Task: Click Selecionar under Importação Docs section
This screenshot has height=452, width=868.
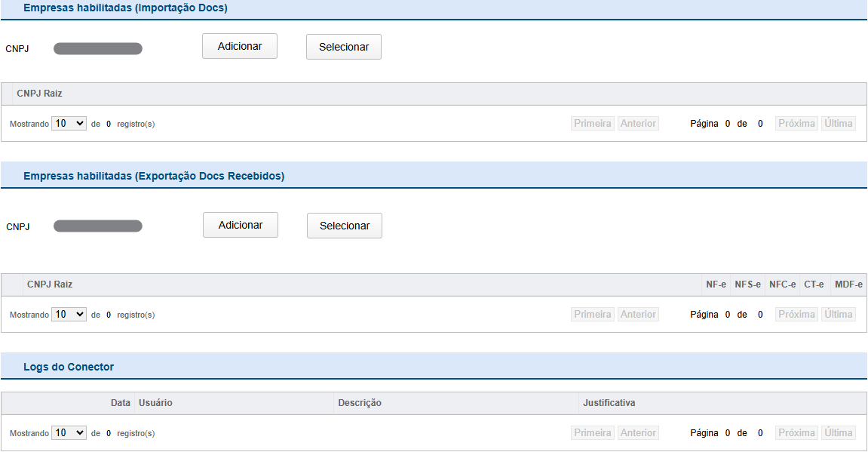Action: (344, 47)
